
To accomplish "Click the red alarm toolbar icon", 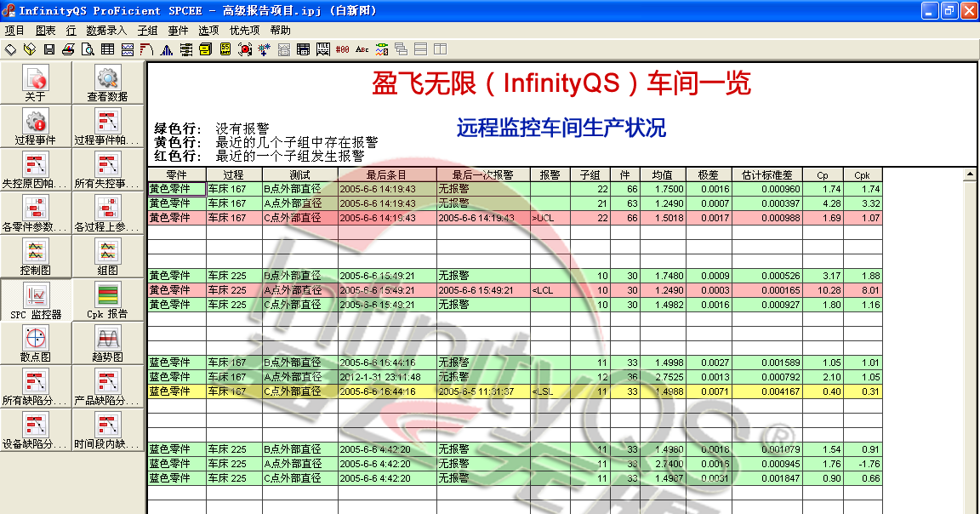I will click(x=244, y=49).
